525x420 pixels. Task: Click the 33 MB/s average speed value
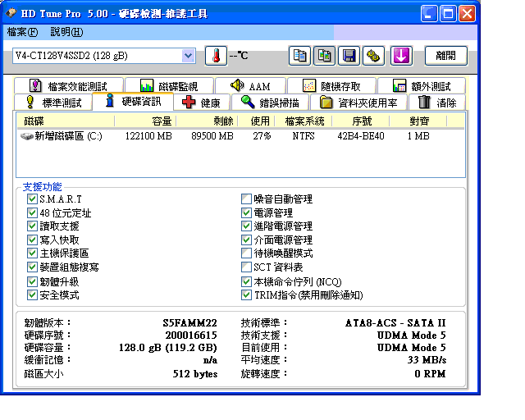click(x=427, y=360)
